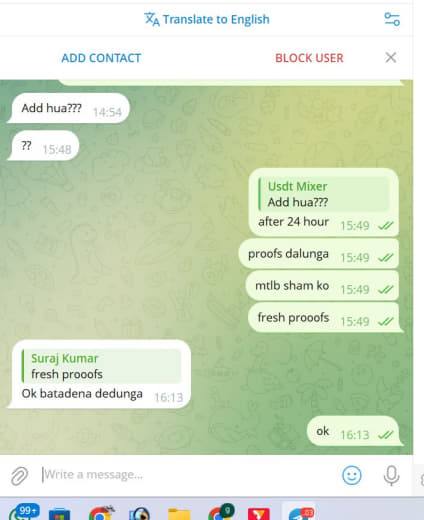Click ADD CONTACT button
Image resolution: width=424 pixels, height=520 pixels.
pos(101,58)
